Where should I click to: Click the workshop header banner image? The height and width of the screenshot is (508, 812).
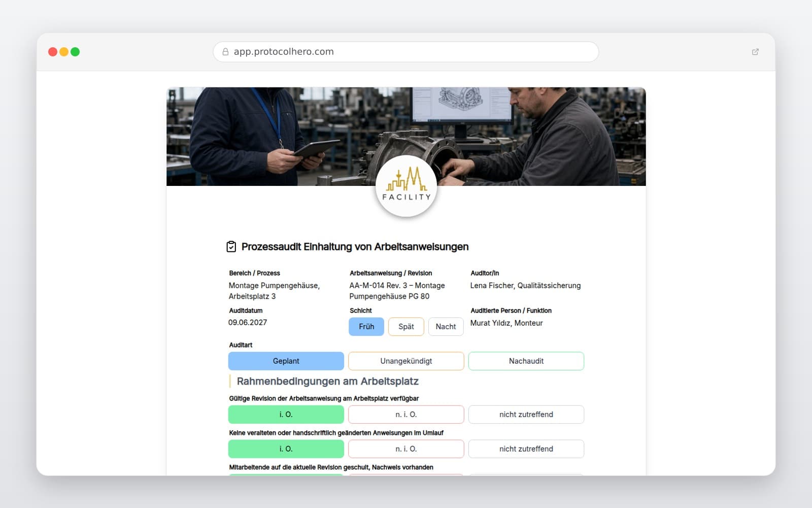[406, 136]
